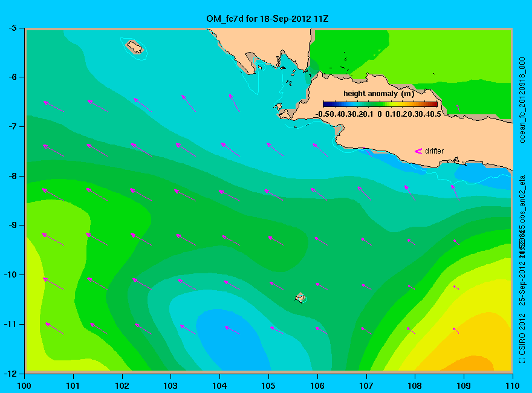The height and width of the screenshot is (393, 532).
Task: Click the small island near Sumatra at top left
Action: click(135, 47)
